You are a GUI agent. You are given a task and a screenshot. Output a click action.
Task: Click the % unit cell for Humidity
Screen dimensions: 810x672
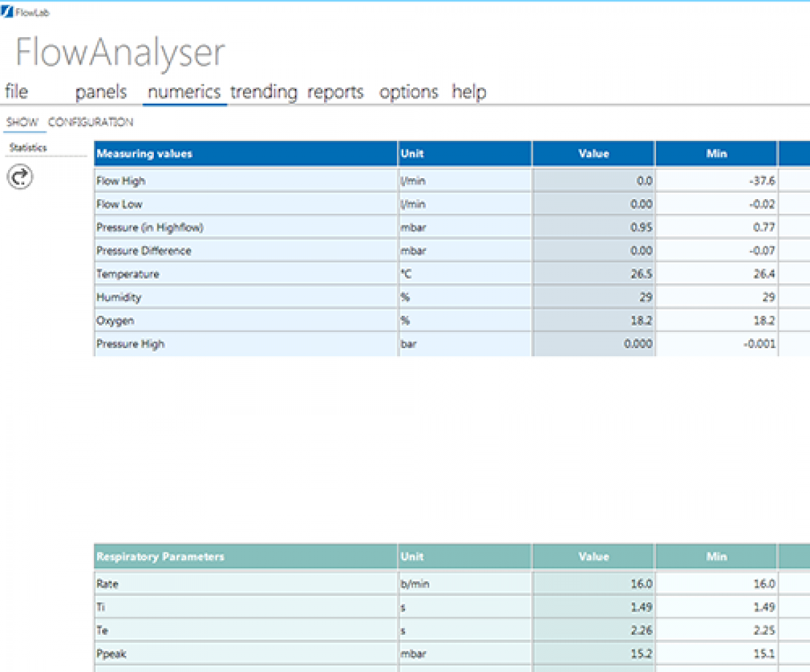[x=465, y=298]
